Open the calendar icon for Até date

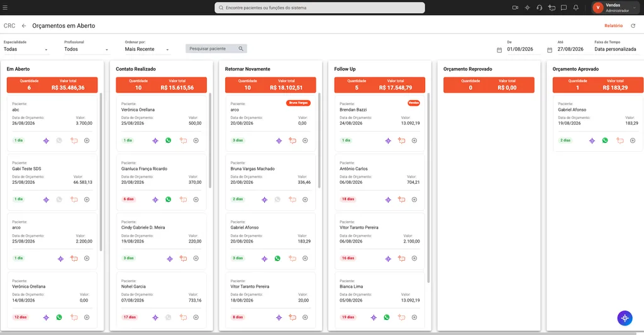(550, 50)
